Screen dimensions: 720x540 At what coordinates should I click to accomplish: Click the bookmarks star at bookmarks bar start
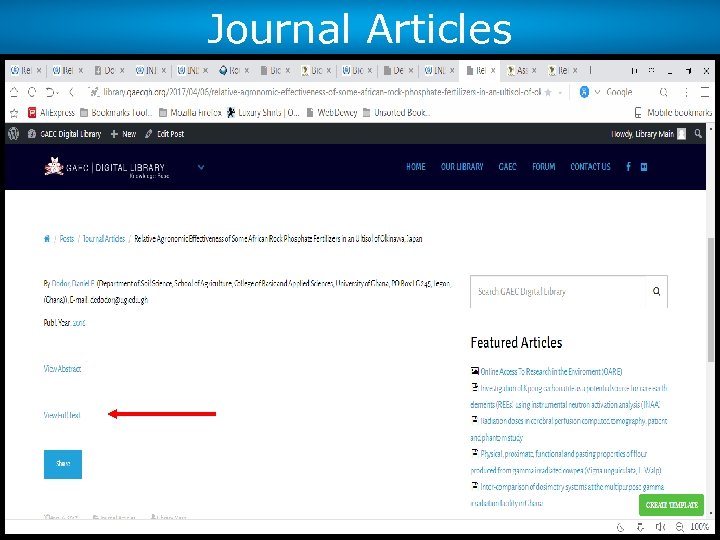click(14, 112)
